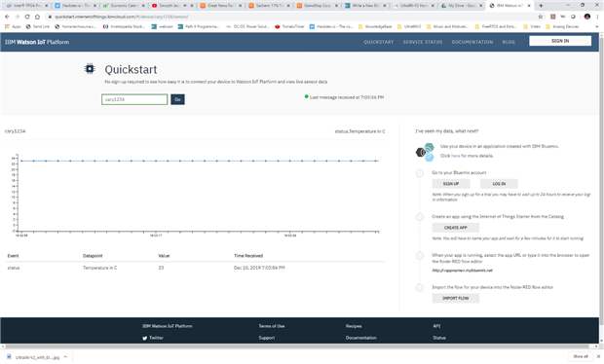
Task: Open the webcam bookmark
Action: pos(162,26)
